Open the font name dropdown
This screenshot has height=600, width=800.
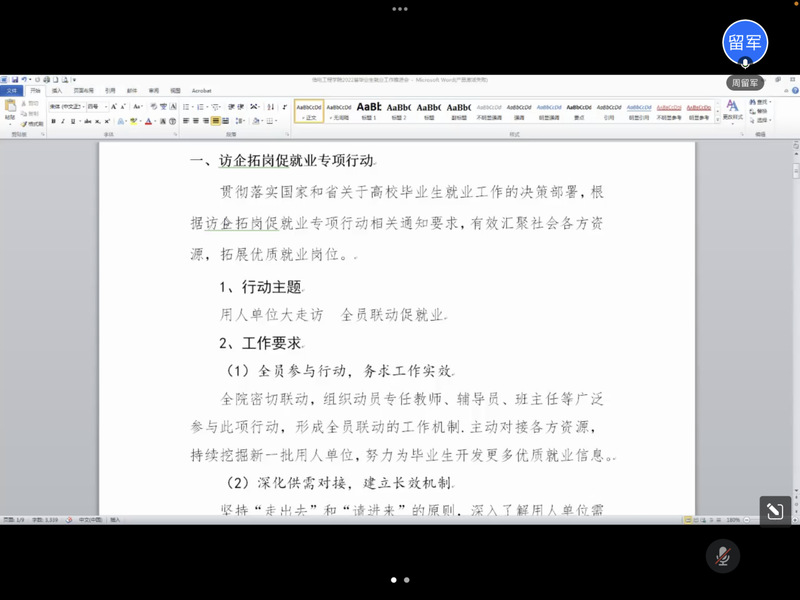[x=81, y=106]
